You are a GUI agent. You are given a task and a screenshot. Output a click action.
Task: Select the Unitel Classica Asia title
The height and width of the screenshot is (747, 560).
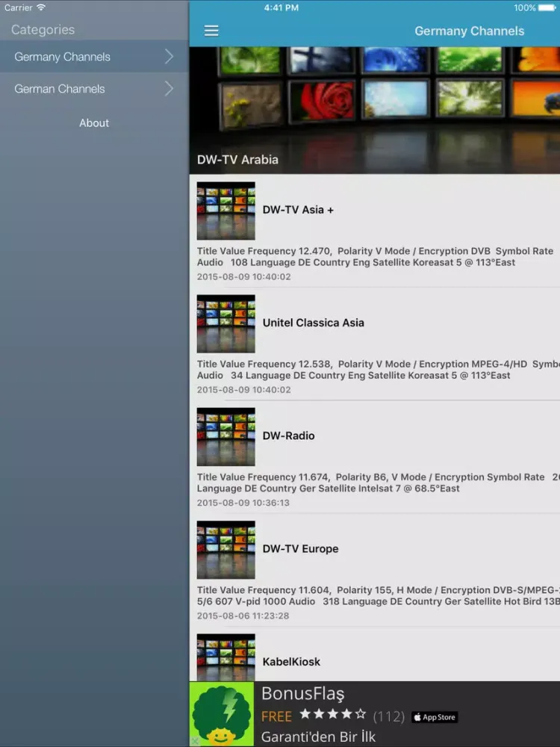pos(314,323)
